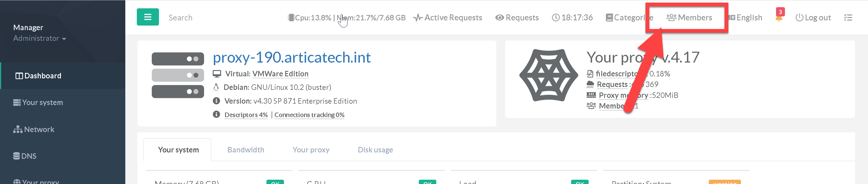Select the Your proxy tab
This screenshot has width=868, height=184.
pos(311,150)
